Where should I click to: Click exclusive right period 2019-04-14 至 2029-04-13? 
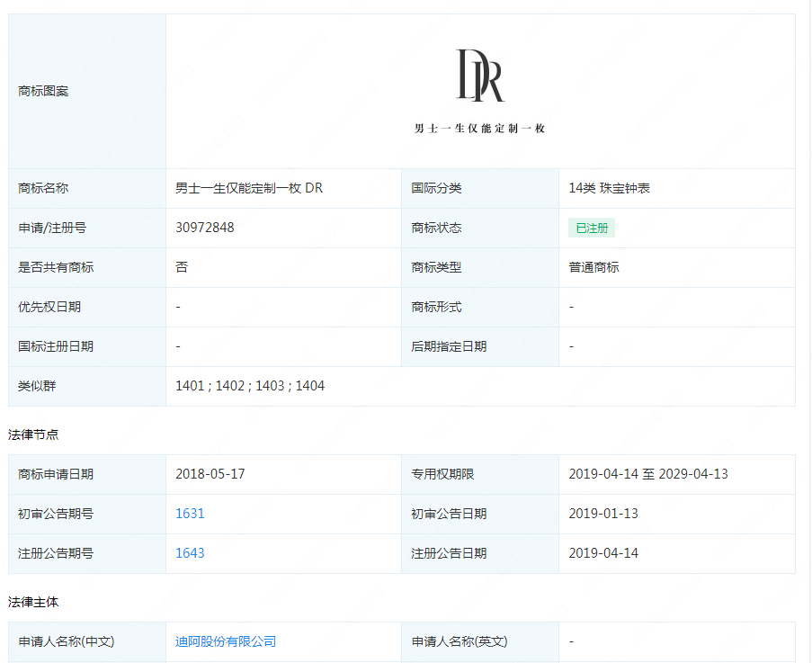(x=648, y=474)
